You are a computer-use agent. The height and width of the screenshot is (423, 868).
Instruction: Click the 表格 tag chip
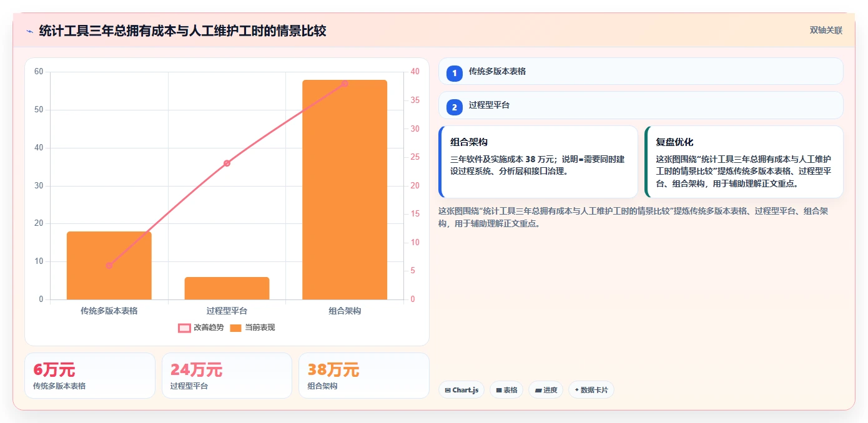click(x=506, y=390)
